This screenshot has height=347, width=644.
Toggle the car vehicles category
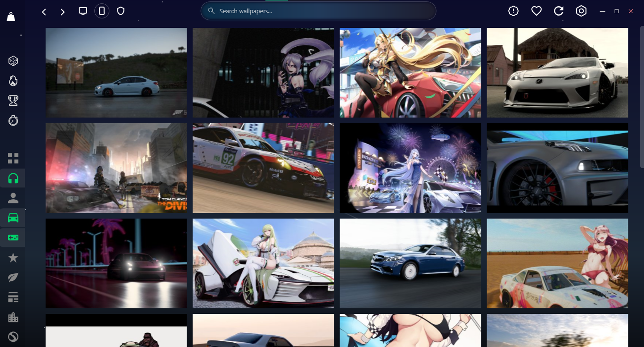click(13, 218)
